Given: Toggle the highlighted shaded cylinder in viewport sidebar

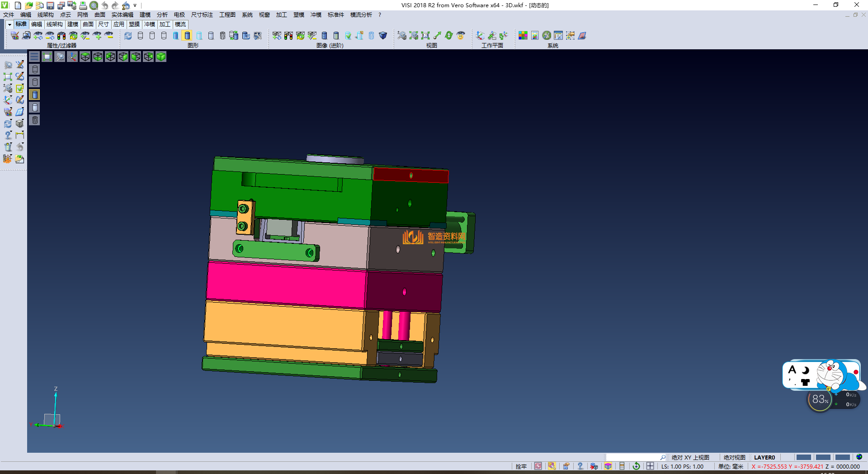Looking at the screenshot, I should pyautogui.click(x=35, y=95).
